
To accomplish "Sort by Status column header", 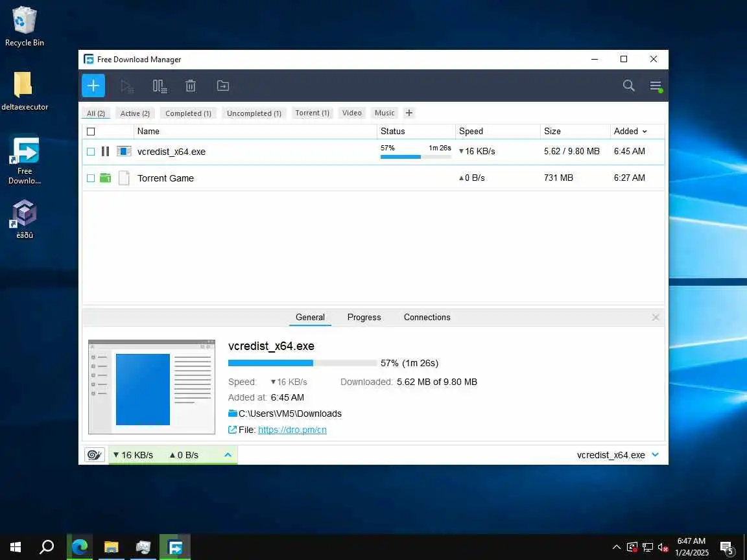I will pyautogui.click(x=392, y=131).
